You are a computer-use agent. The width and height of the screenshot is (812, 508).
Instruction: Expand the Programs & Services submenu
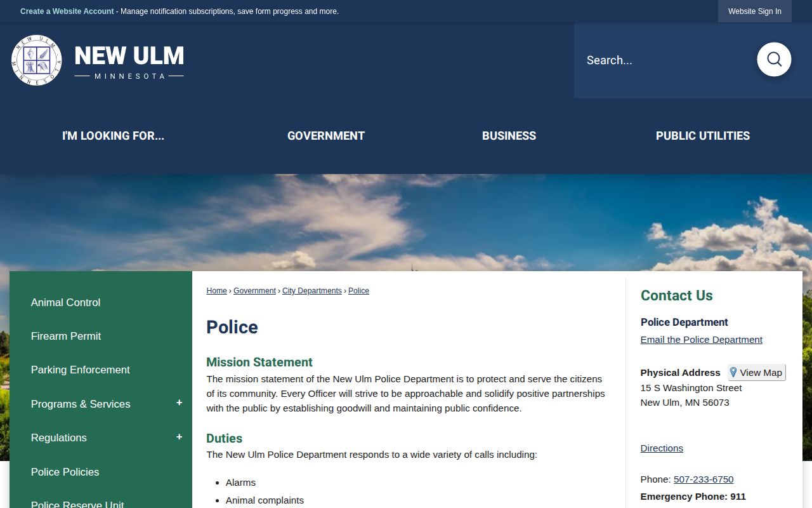(x=179, y=403)
